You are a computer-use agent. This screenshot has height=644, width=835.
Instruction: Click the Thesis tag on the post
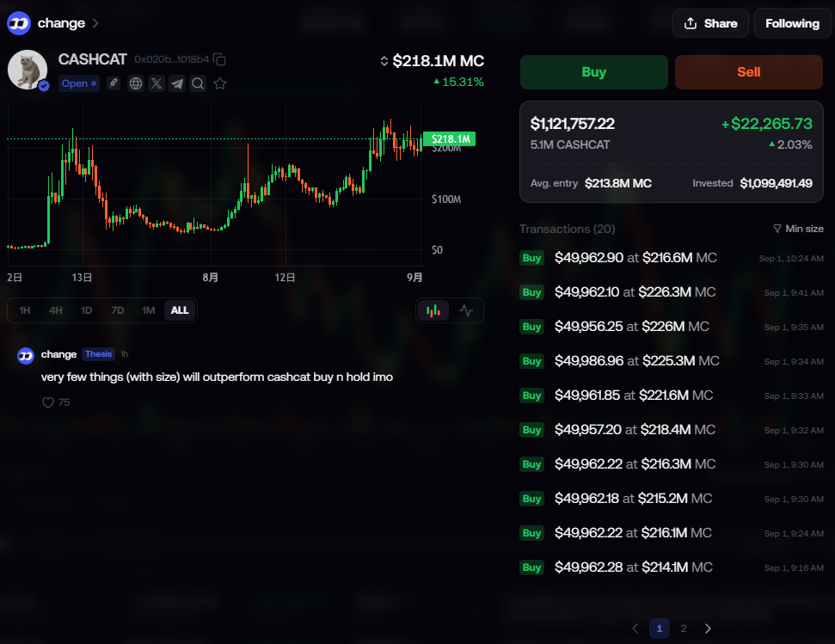tap(99, 354)
